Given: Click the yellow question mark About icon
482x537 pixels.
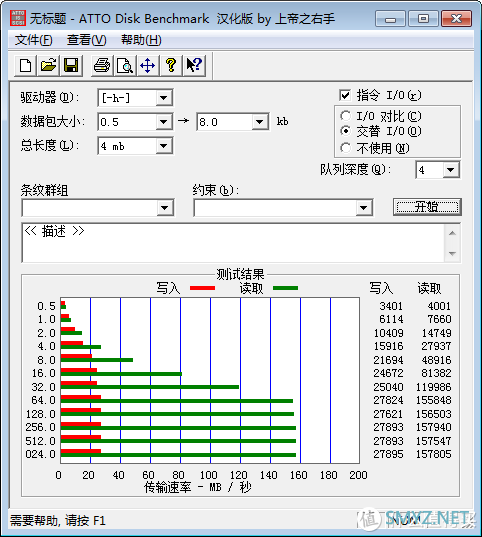Looking at the screenshot, I should point(171,65).
